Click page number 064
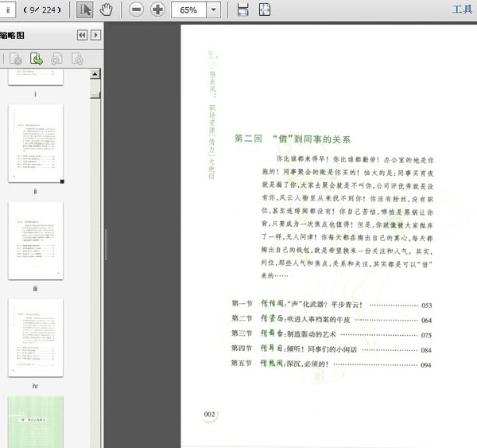 426,321
